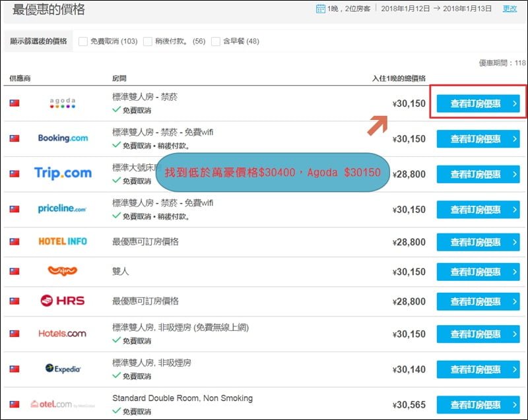View 查看訂房優惠 for the Trip.com row
The height and width of the screenshot is (420, 528).
(x=478, y=174)
